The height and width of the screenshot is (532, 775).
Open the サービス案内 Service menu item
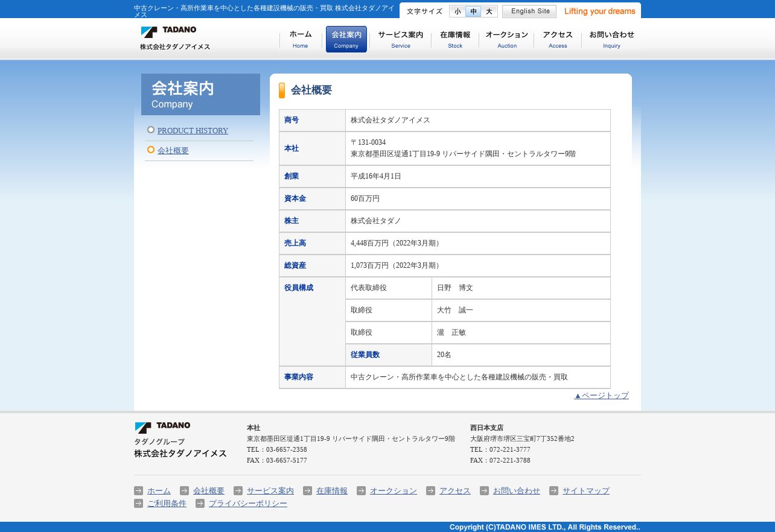[x=401, y=39]
